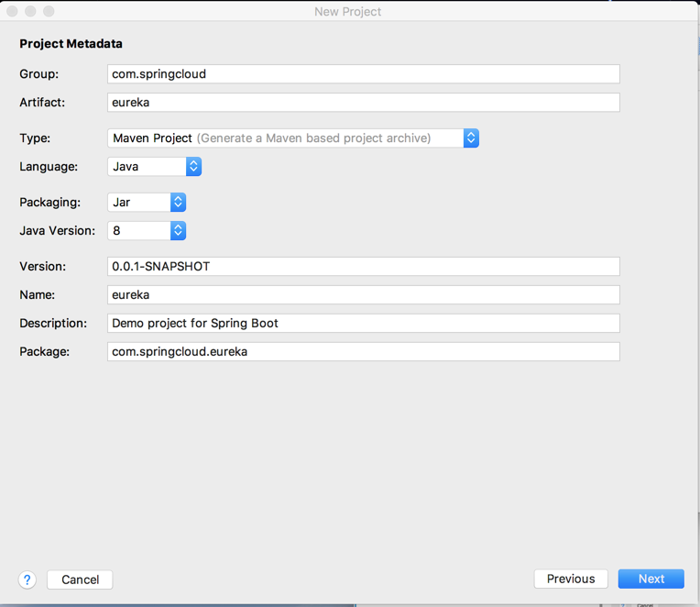This screenshot has width=700, height=607.
Task: Open the Type dropdown showing Maven Project
Action: (x=293, y=138)
